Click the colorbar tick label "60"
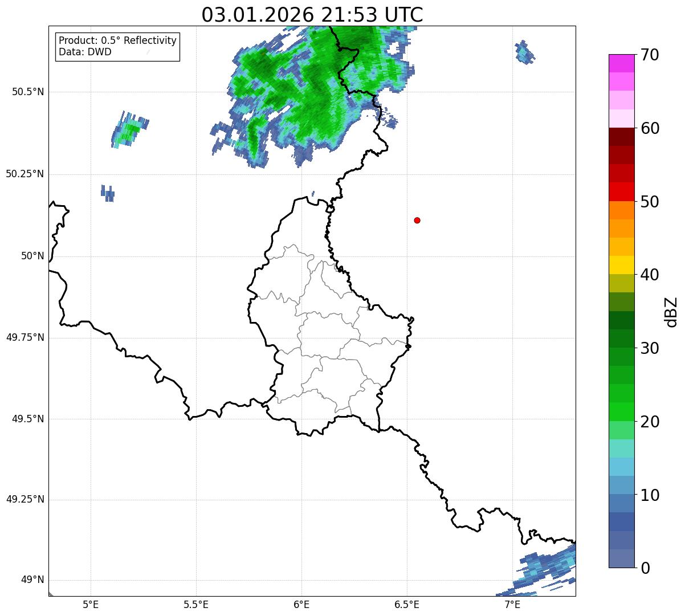This screenshot has height=616, width=685. click(649, 128)
